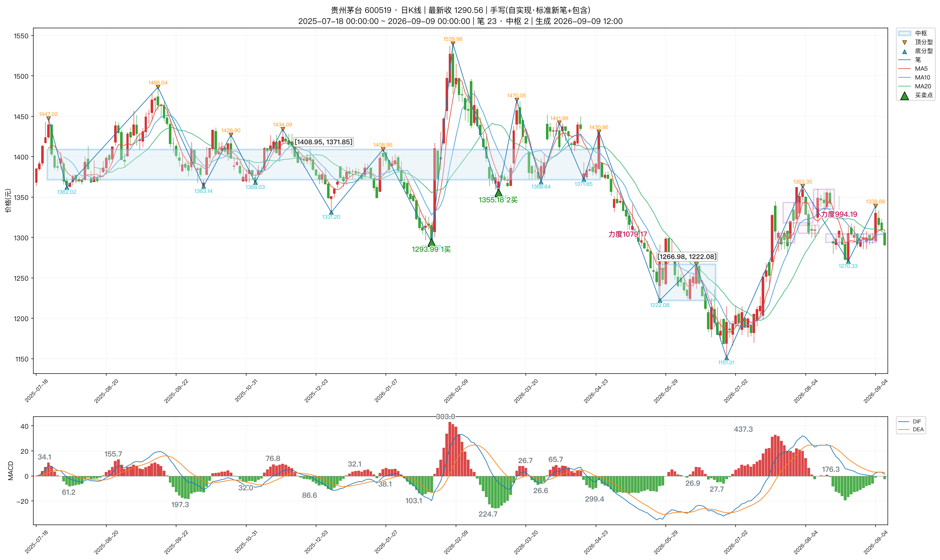Click the MACD y-axis label

(x=11, y=471)
